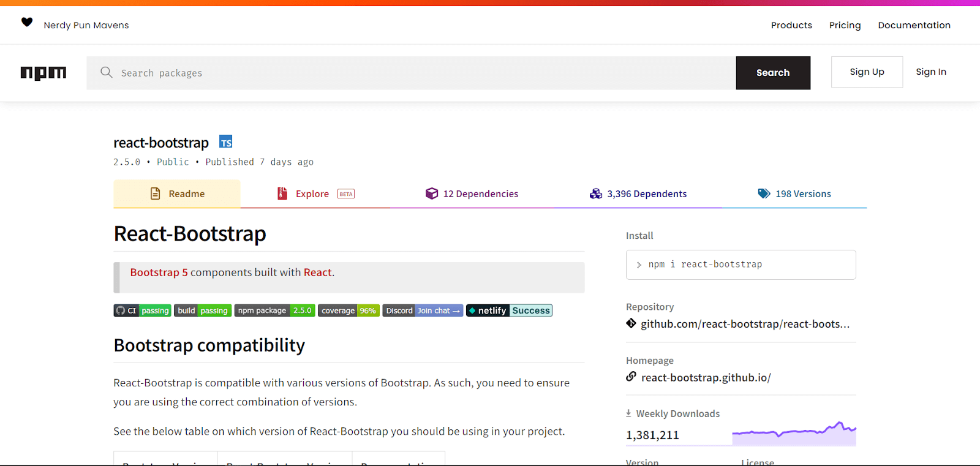Open the Pricing link in header

point(845,25)
